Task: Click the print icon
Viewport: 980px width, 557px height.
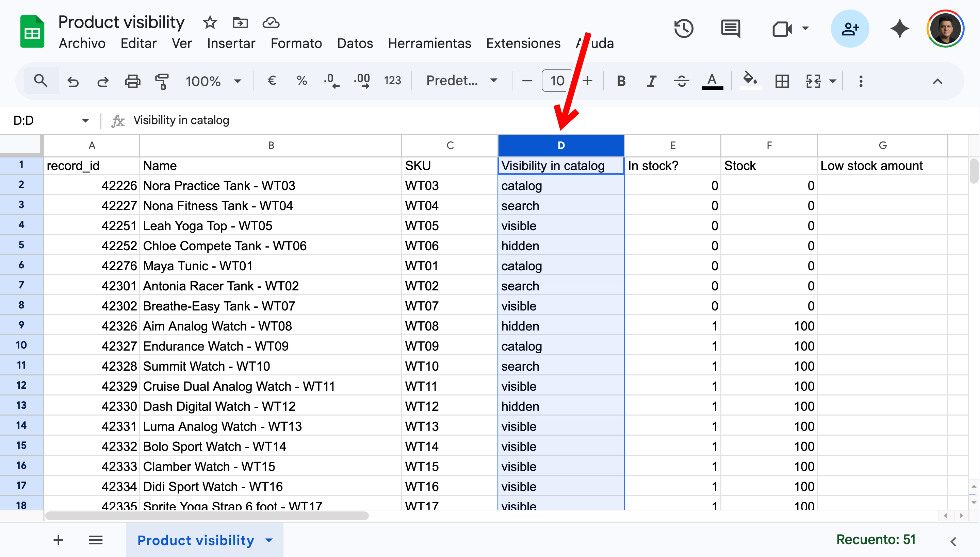Action: [x=132, y=81]
